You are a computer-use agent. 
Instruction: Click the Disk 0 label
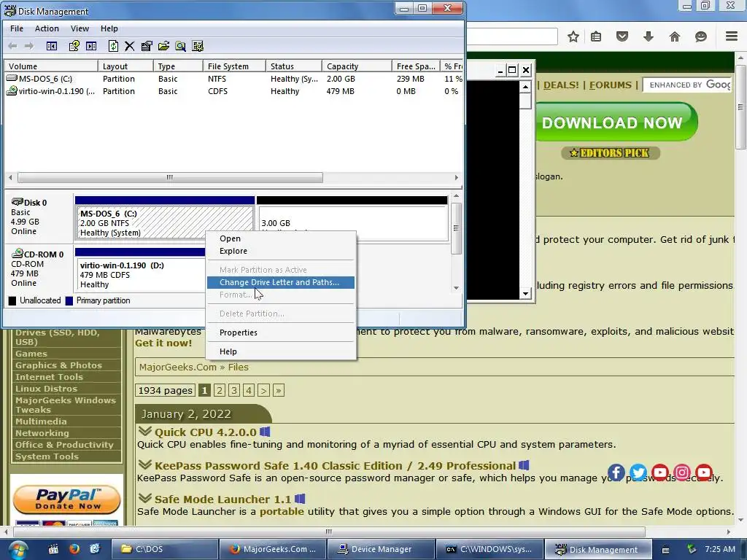pos(35,203)
